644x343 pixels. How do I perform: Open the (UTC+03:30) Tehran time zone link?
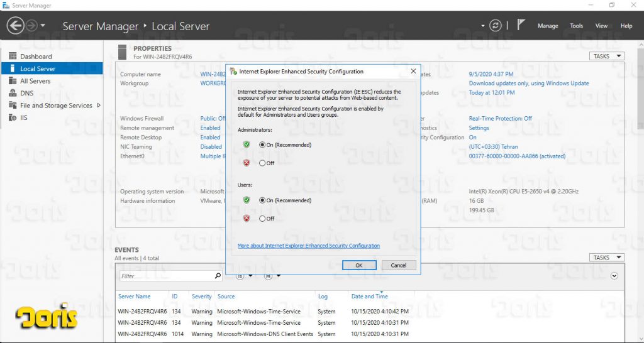click(493, 146)
